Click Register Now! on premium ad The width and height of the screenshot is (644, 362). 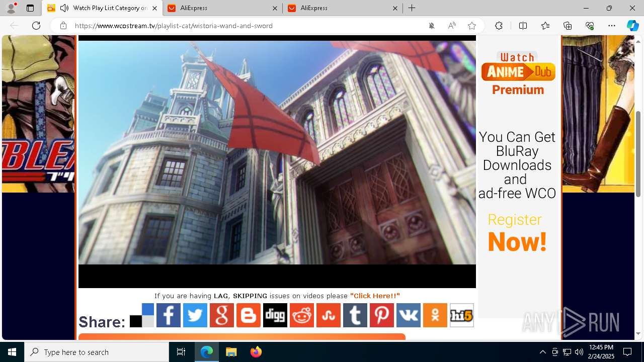(517, 234)
